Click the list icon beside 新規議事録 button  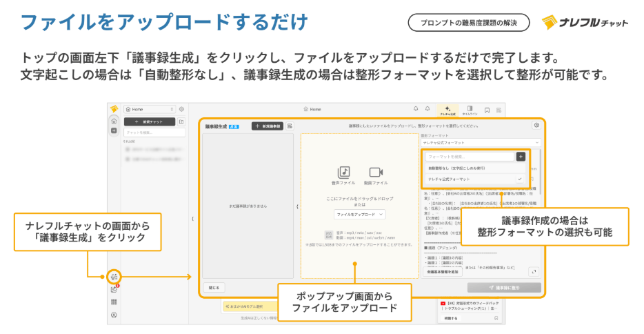[x=290, y=126]
